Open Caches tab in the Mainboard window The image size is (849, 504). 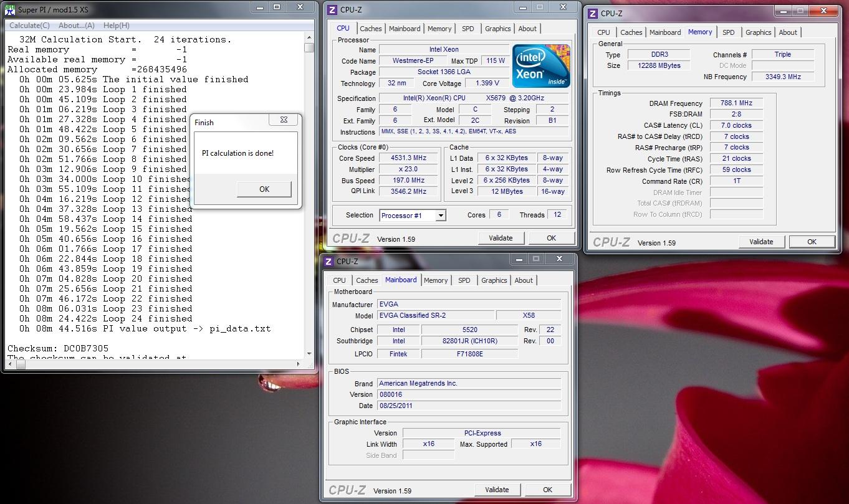click(x=367, y=280)
